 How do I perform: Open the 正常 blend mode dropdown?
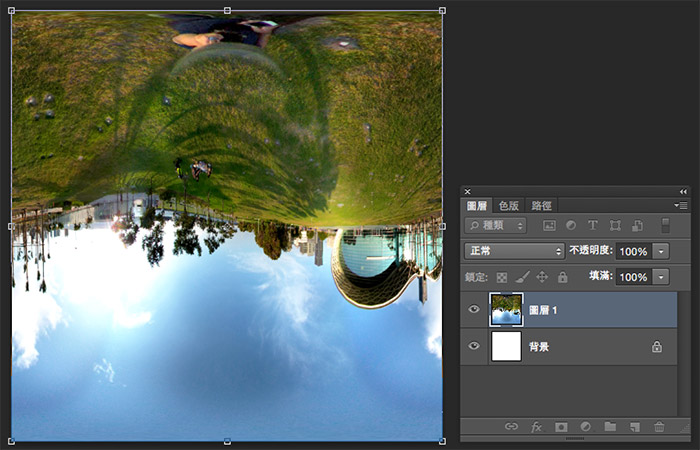515,251
